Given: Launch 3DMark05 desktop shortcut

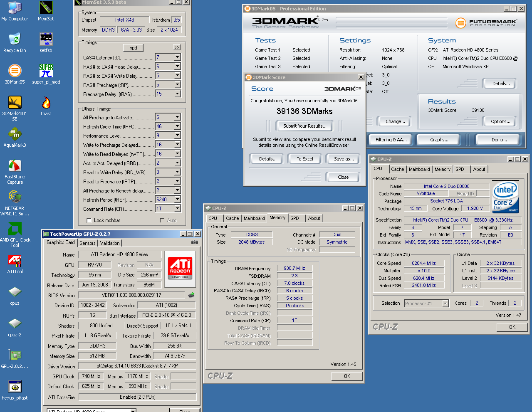Looking at the screenshot, I should pyautogui.click(x=15, y=74).
